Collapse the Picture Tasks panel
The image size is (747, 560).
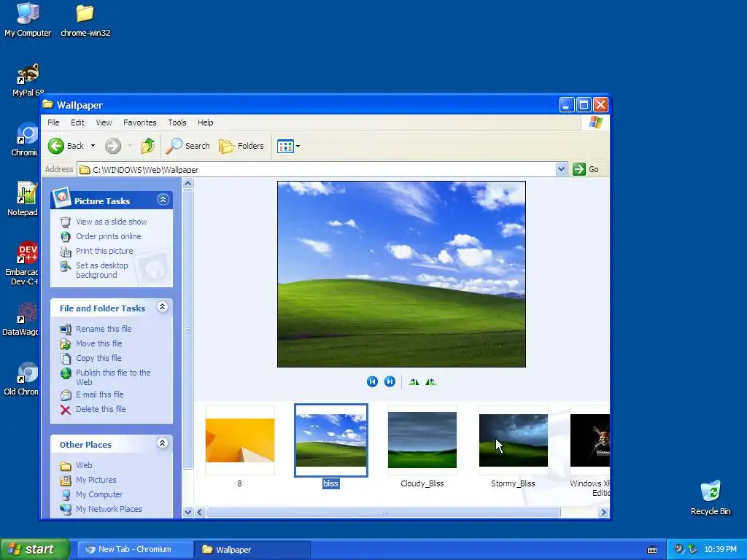tap(163, 200)
